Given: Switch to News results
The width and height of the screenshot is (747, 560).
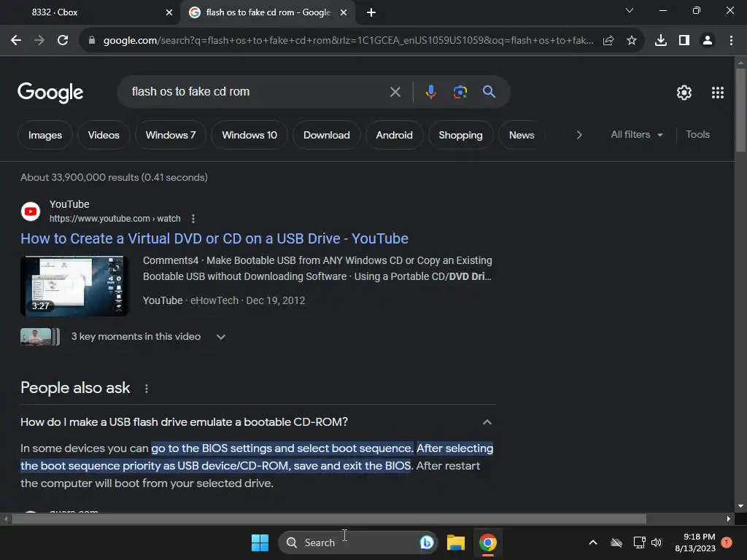Looking at the screenshot, I should pos(521,135).
